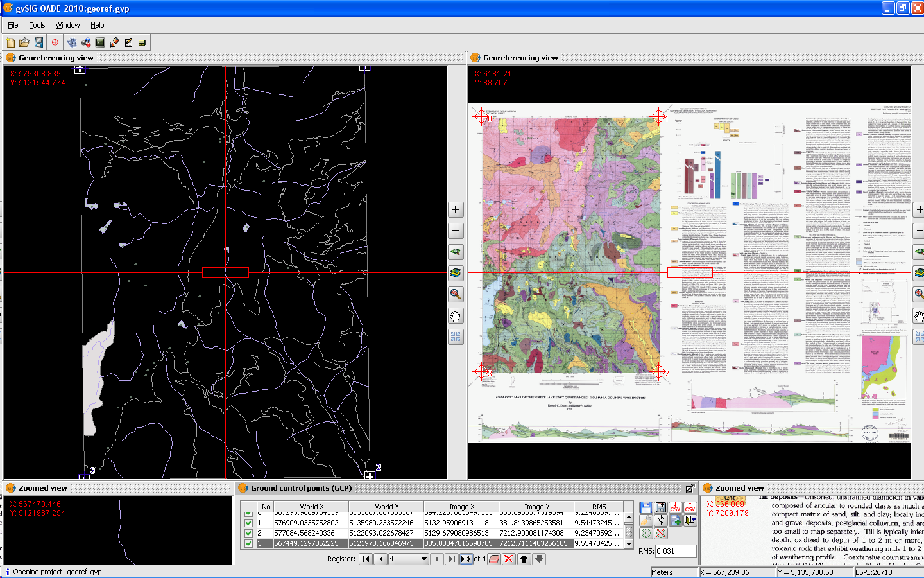Screen dimensions: 924x578
Task: Toggle the checkbox for control point 2
Action: [249, 533]
